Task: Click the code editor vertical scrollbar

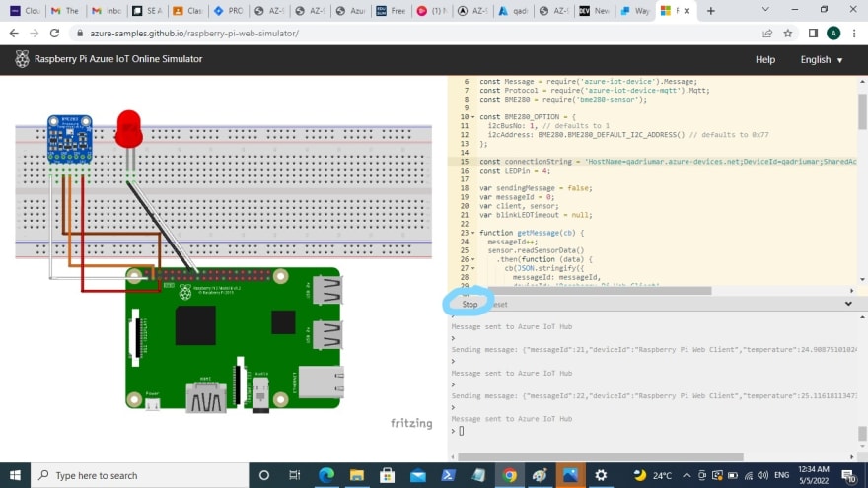Action: tap(862, 111)
